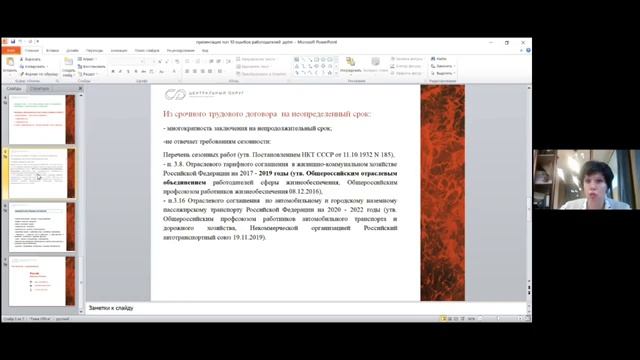The width and height of the screenshot is (640, 360).
Task: Align text right
Action: click(202, 71)
